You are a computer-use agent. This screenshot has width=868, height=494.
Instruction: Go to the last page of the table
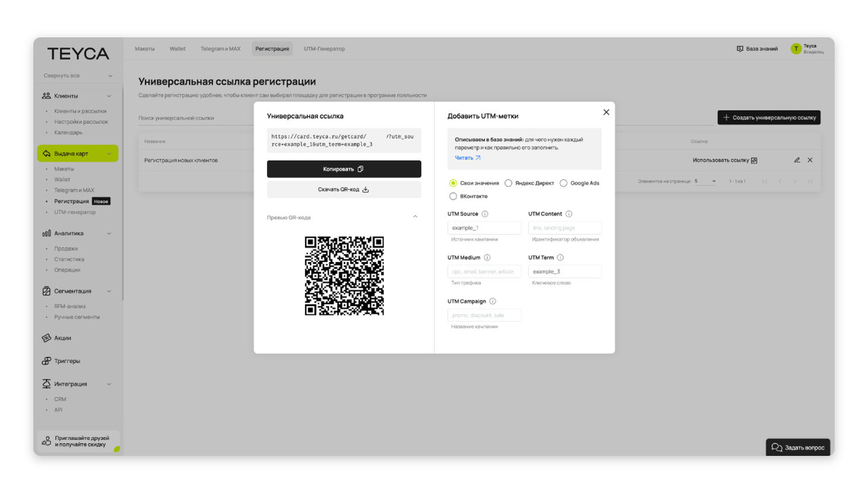pyautogui.click(x=810, y=181)
